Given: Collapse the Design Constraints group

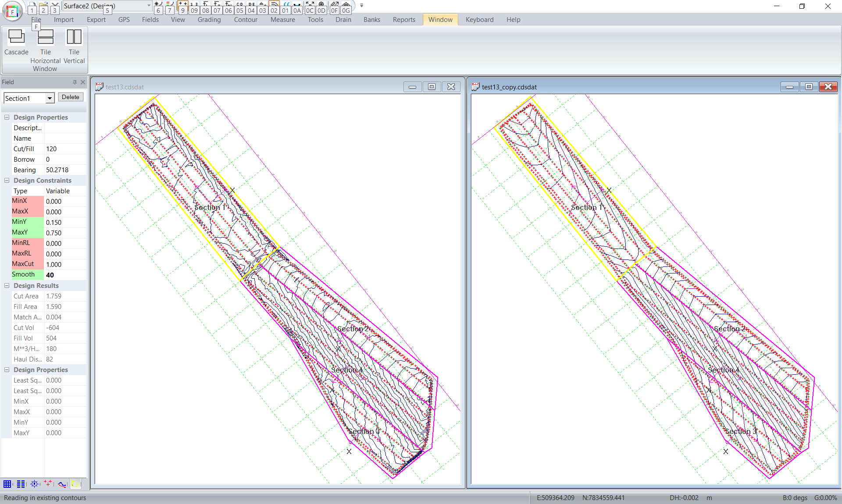Looking at the screenshot, I should [7, 181].
